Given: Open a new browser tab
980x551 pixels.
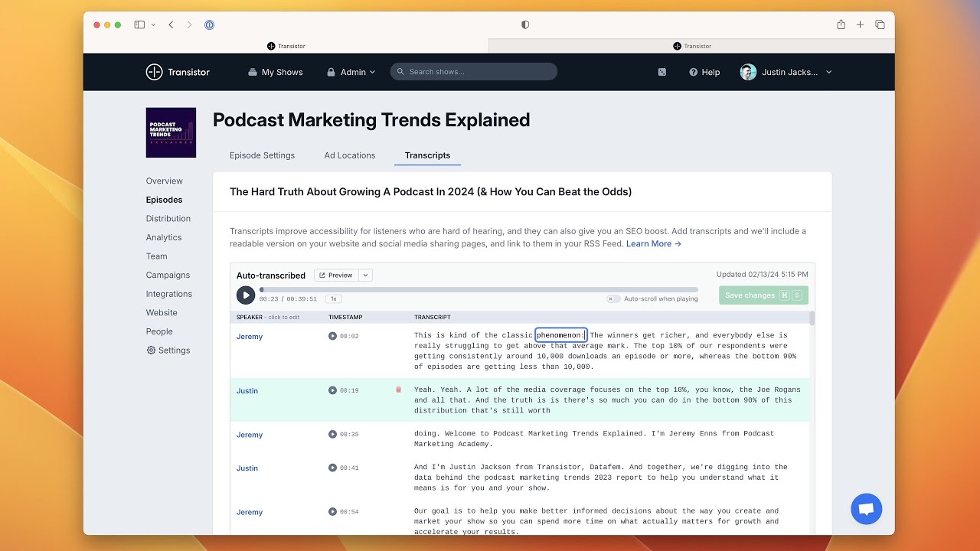Looking at the screenshot, I should click(860, 24).
